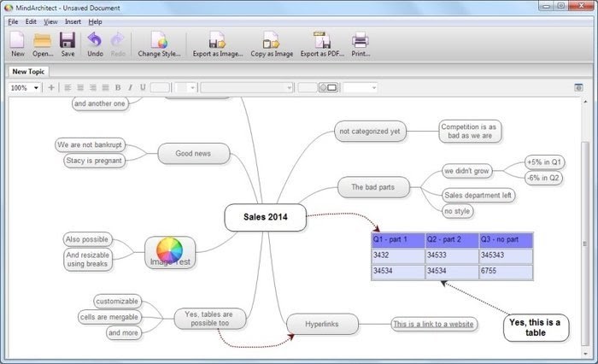
Task: Select the central Sales 2014 topic
Action: pyautogui.click(x=266, y=217)
